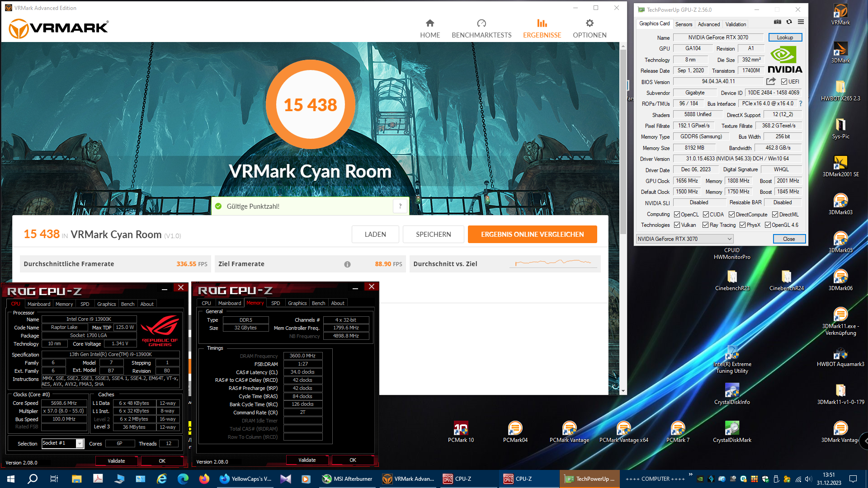Viewport: 868px width, 488px height.
Task: Toggle the DirectML checkbox
Action: 775,215
